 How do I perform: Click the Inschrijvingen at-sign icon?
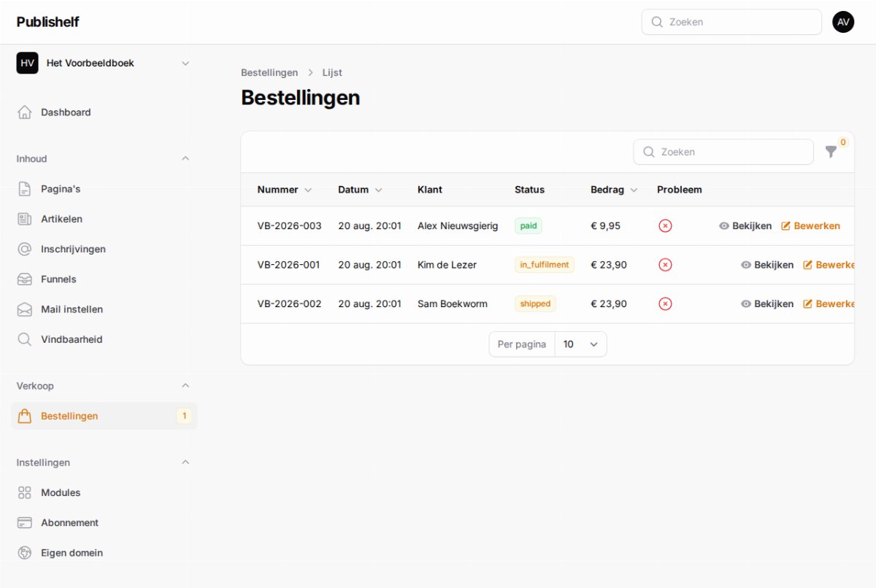pyautogui.click(x=25, y=249)
